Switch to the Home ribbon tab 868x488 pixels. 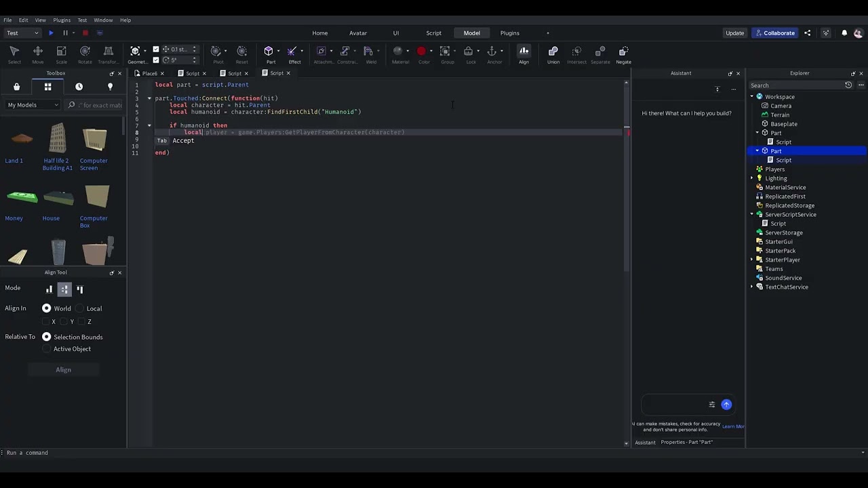pyautogui.click(x=320, y=33)
